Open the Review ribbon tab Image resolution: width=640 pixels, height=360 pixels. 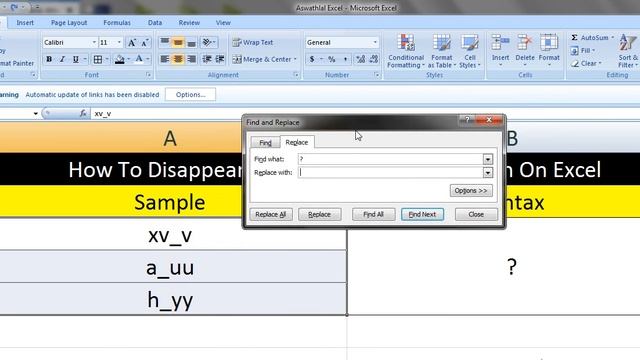pos(189,23)
